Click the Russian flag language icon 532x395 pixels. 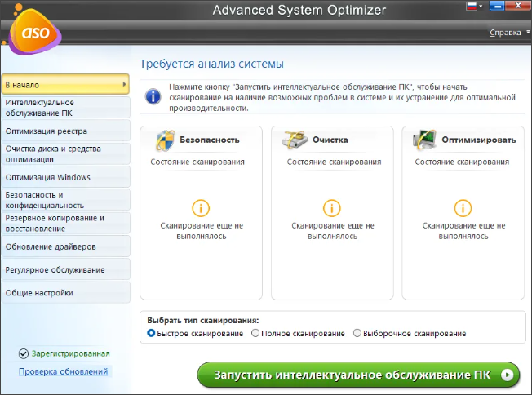coord(472,6)
